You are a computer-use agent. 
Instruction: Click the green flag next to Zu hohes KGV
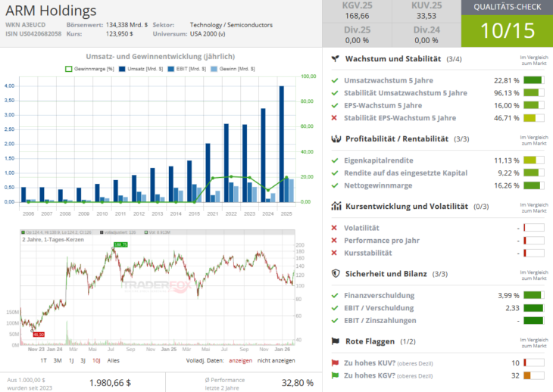coord(335,375)
